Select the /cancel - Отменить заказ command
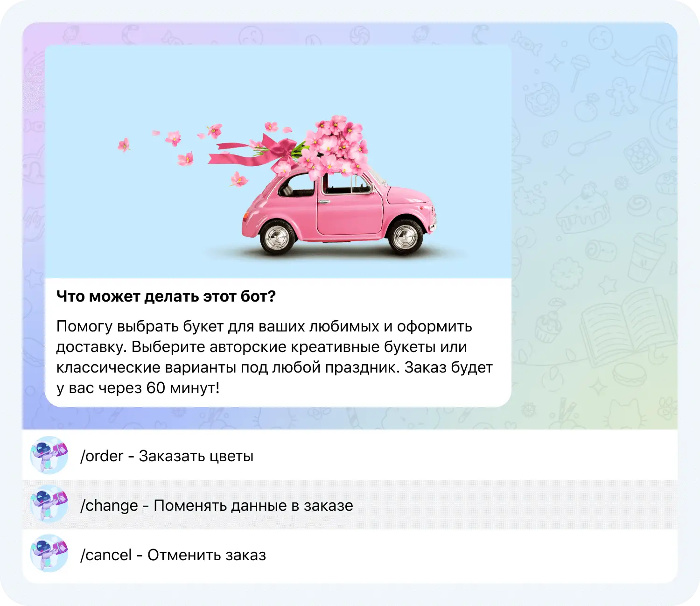This screenshot has height=606, width=700. click(350, 556)
